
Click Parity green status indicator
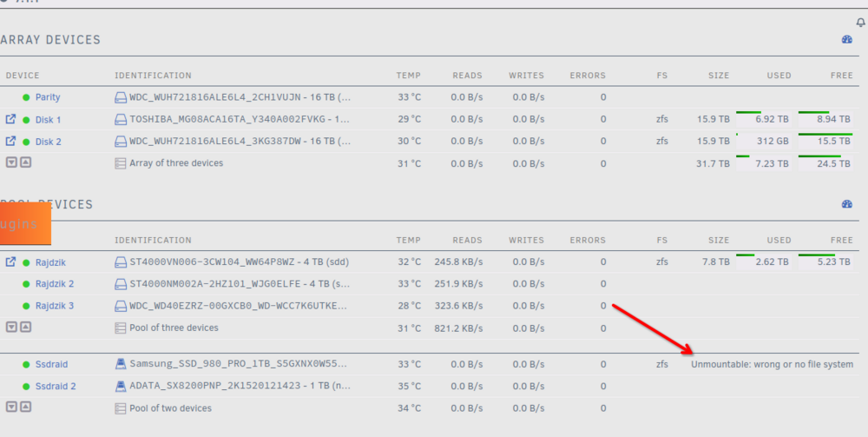(x=26, y=97)
